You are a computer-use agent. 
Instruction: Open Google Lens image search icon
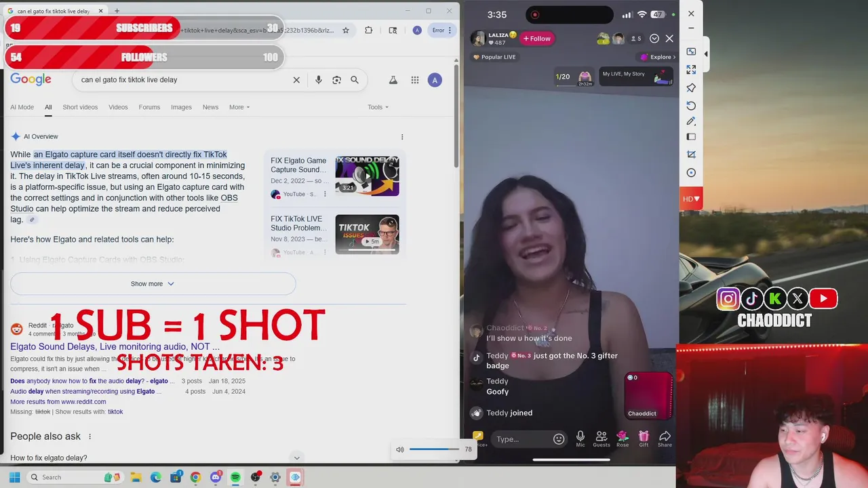[336, 80]
